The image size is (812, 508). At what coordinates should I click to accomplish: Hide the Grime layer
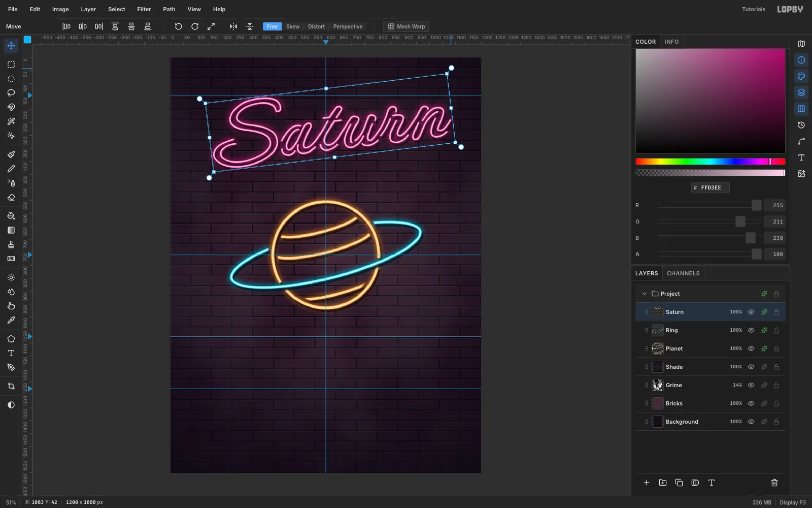[751, 385]
